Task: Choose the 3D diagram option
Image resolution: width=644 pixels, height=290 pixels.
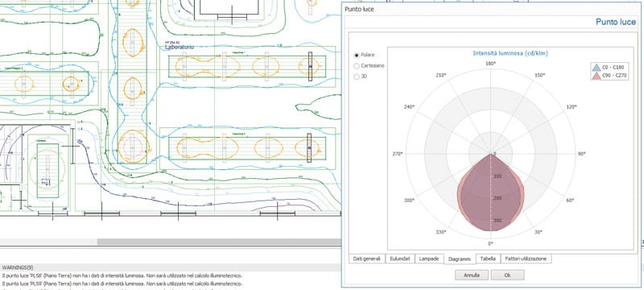Action: coord(357,77)
